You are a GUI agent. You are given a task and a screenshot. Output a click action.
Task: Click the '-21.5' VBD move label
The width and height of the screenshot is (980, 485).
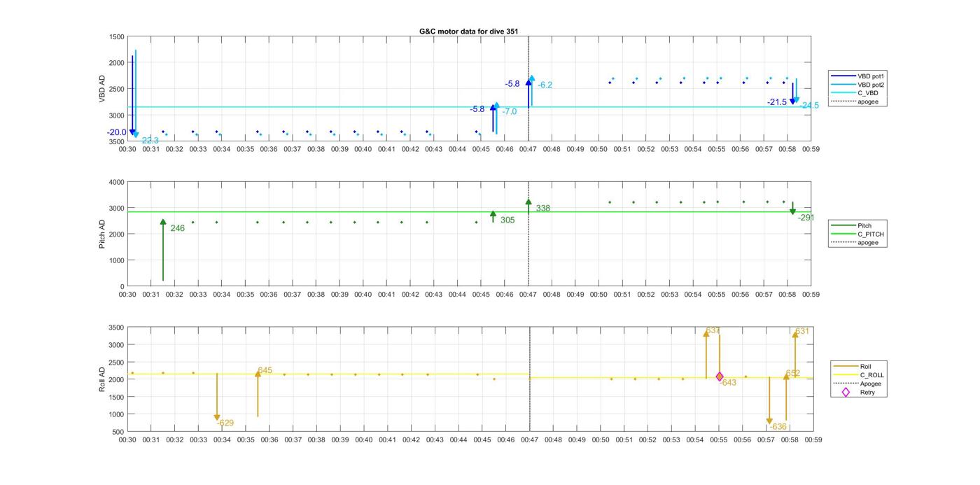(x=777, y=102)
